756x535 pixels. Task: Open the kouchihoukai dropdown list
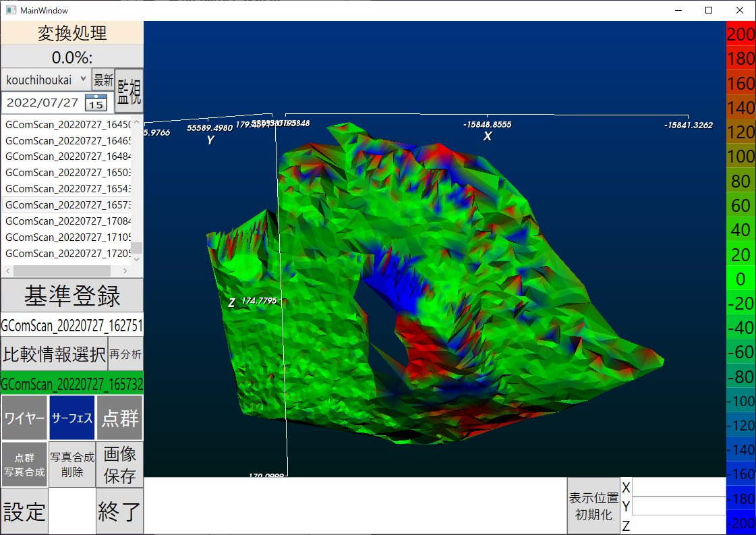(x=46, y=80)
